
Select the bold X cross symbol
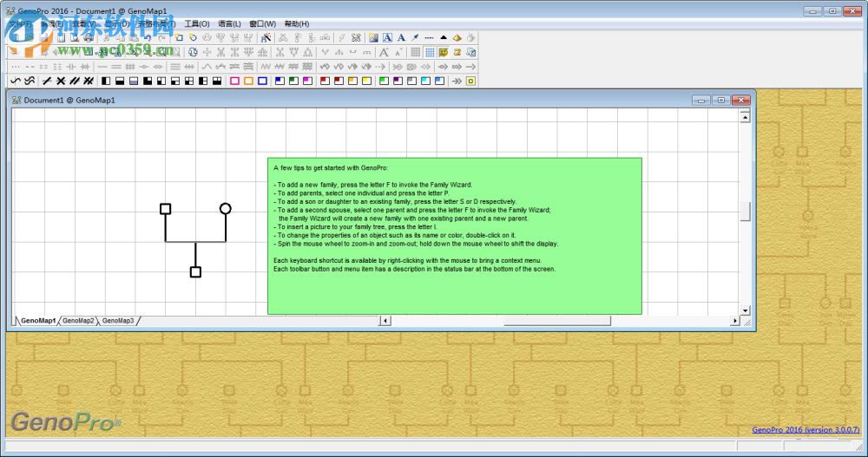pyautogui.click(x=61, y=81)
